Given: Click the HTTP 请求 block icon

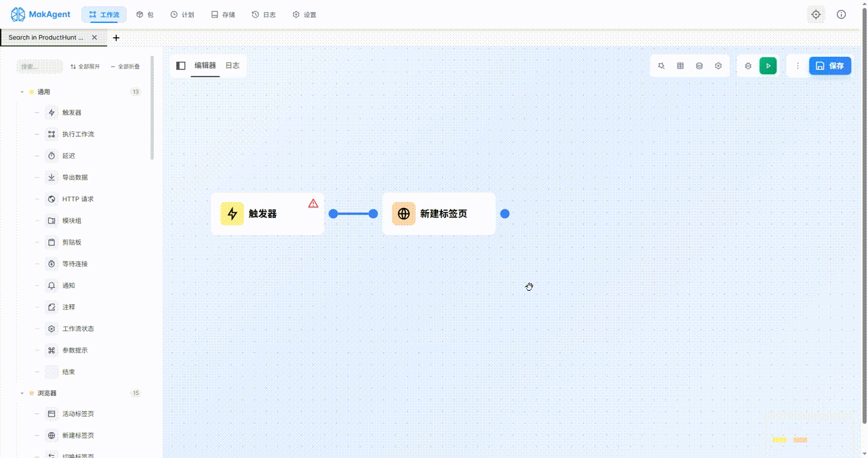Looking at the screenshot, I should tap(52, 199).
